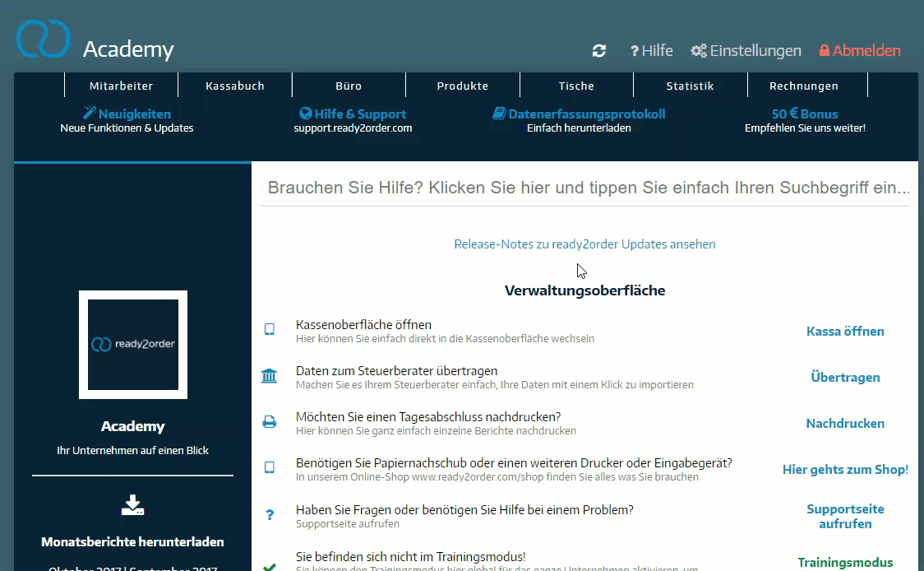
Task: Click the lock icon next to Abmelden
Action: tap(825, 51)
